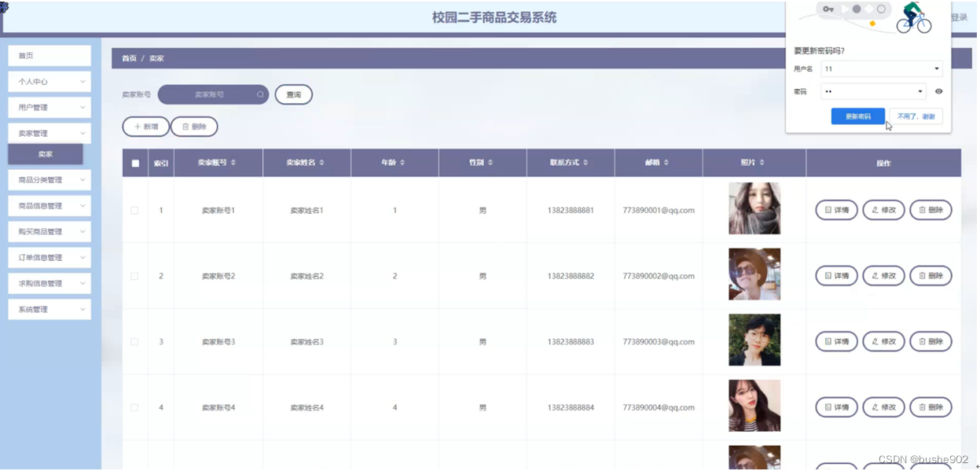The image size is (980, 471).
Task: Expand 个人中心 sidebar menu
Action: (50, 82)
